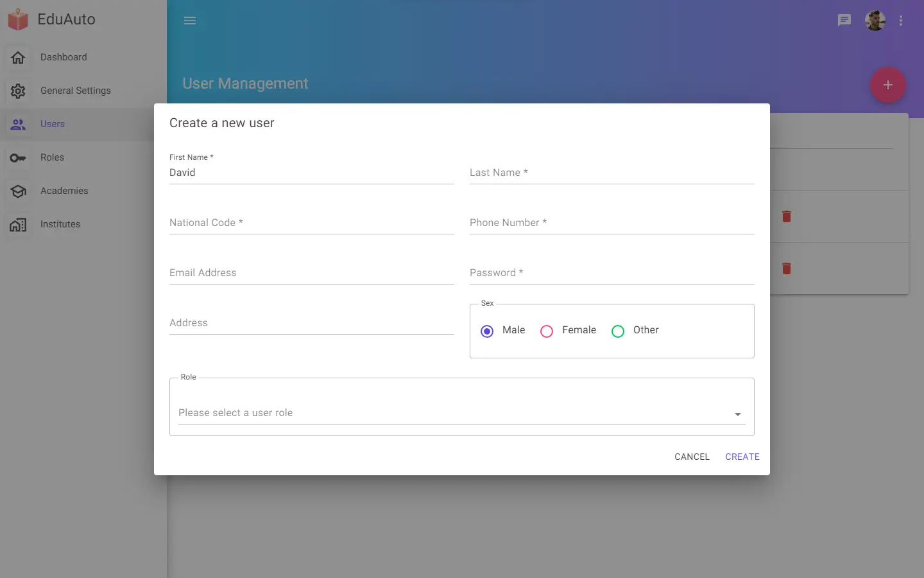The image size is (924, 578).
Task: Click the CANCEL button
Action: [x=692, y=457]
